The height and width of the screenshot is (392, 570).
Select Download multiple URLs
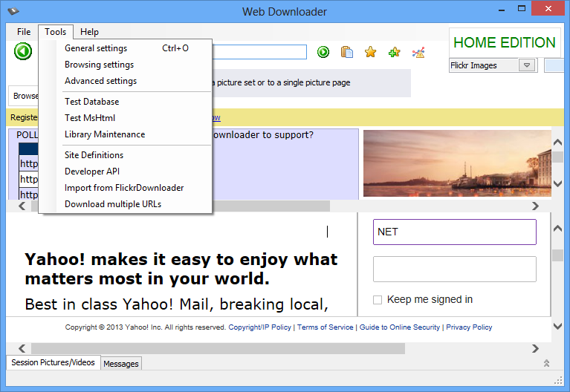pos(126,204)
